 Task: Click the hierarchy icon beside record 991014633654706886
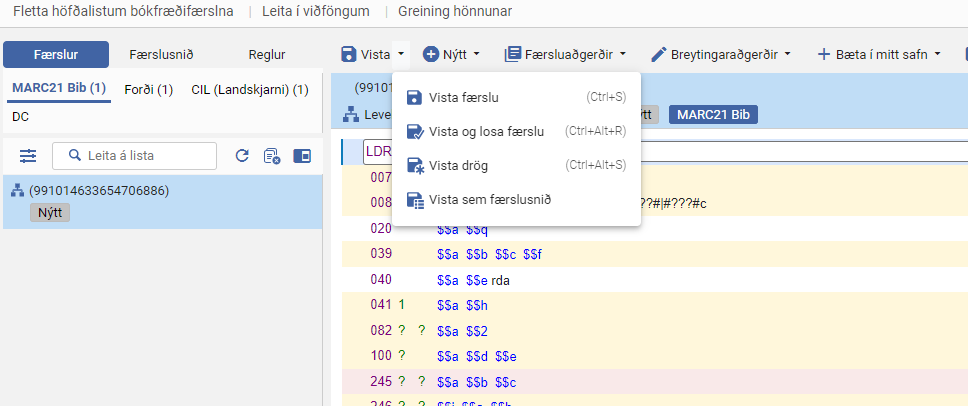tap(17, 191)
